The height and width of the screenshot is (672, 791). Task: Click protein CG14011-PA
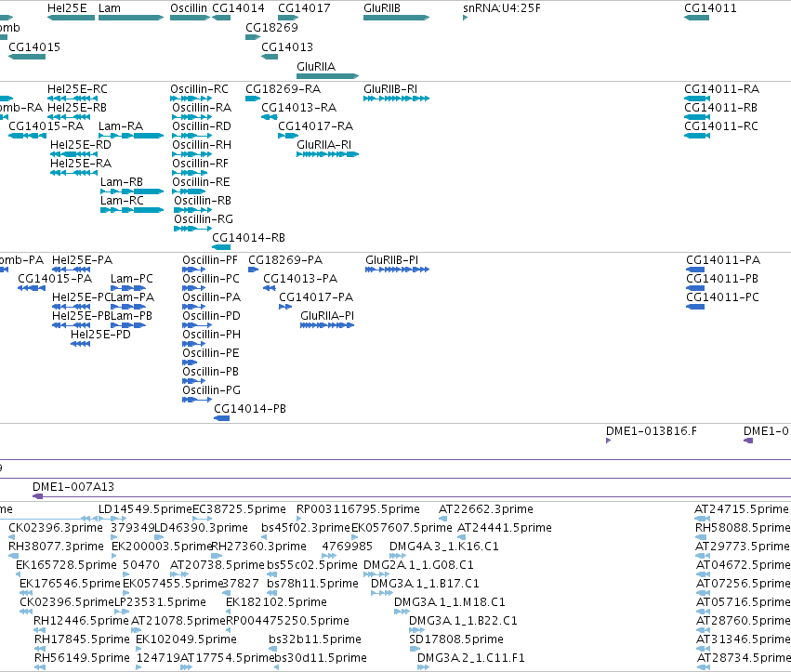click(723, 260)
